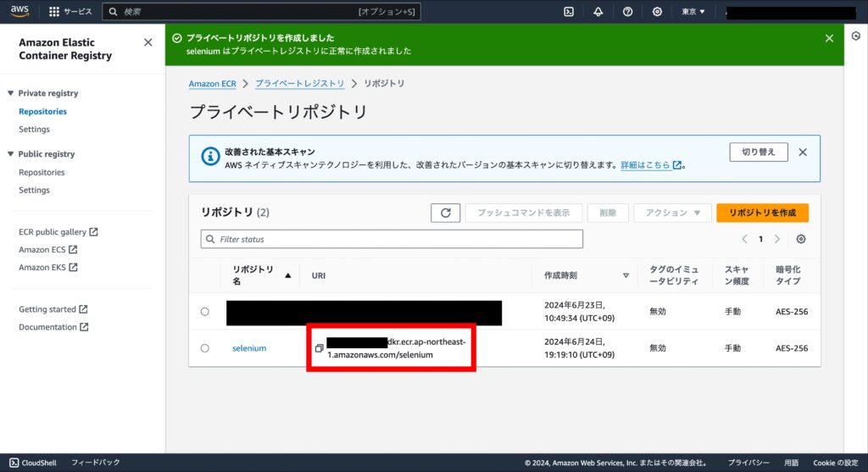Go to the previous results page
The width and height of the screenshot is (868, 472).
click(x=744, y=239)
